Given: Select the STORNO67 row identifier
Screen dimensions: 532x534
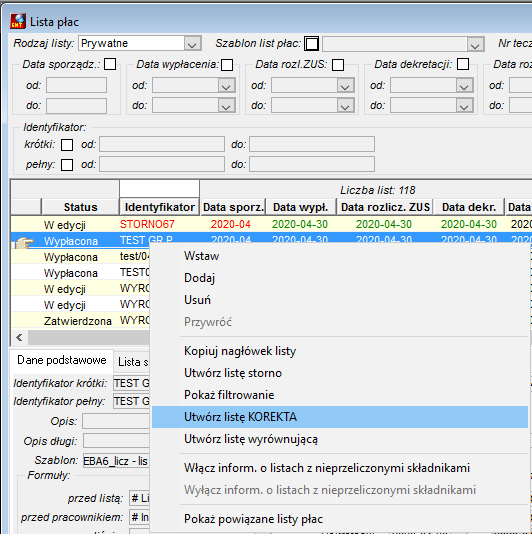Looking at the screenshot, I should pos(147,224).
